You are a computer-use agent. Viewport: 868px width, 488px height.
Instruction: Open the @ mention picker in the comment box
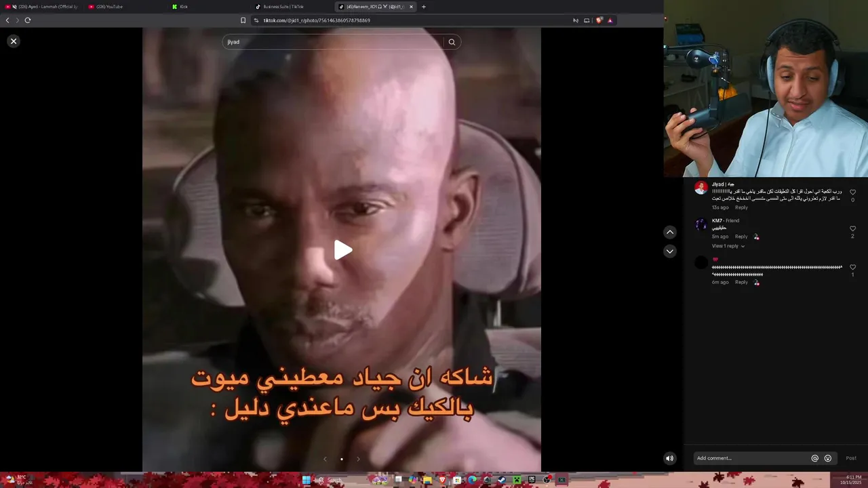pyautogui.click(x=815, y=458)
